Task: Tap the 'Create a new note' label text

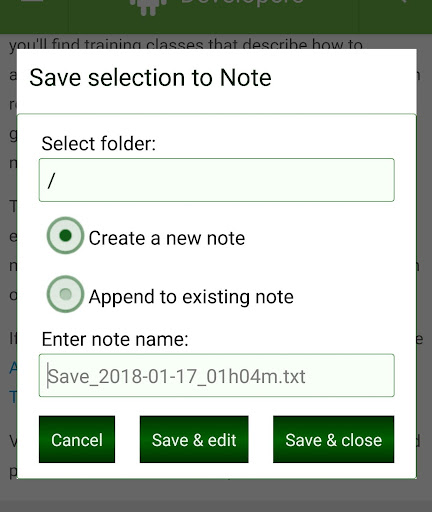Action: point(167,238)
